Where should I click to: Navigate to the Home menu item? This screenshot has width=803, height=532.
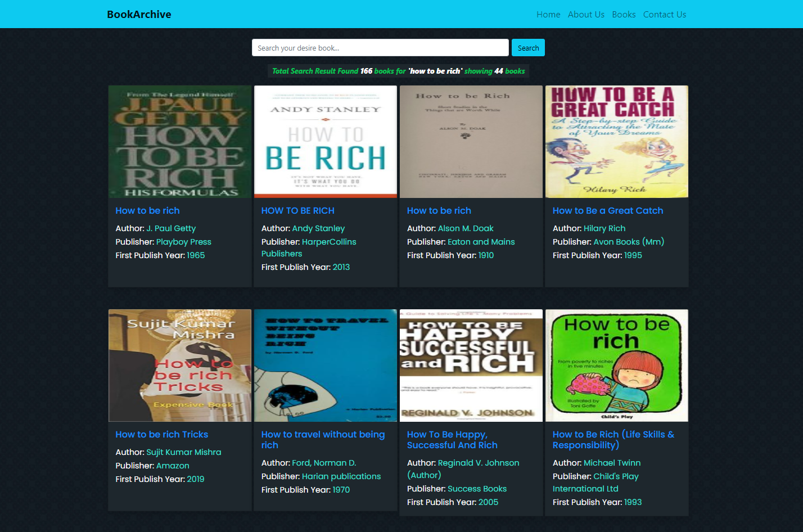click(x=548, y=15)
